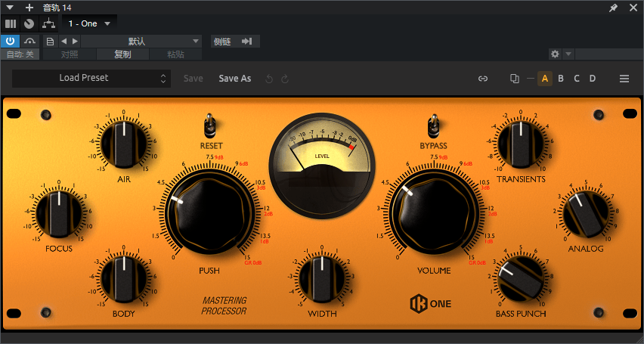This screenshot has width=644, height=344.
Task: Click the 音轨 14 title text
Action: click(x=57, y=8)
